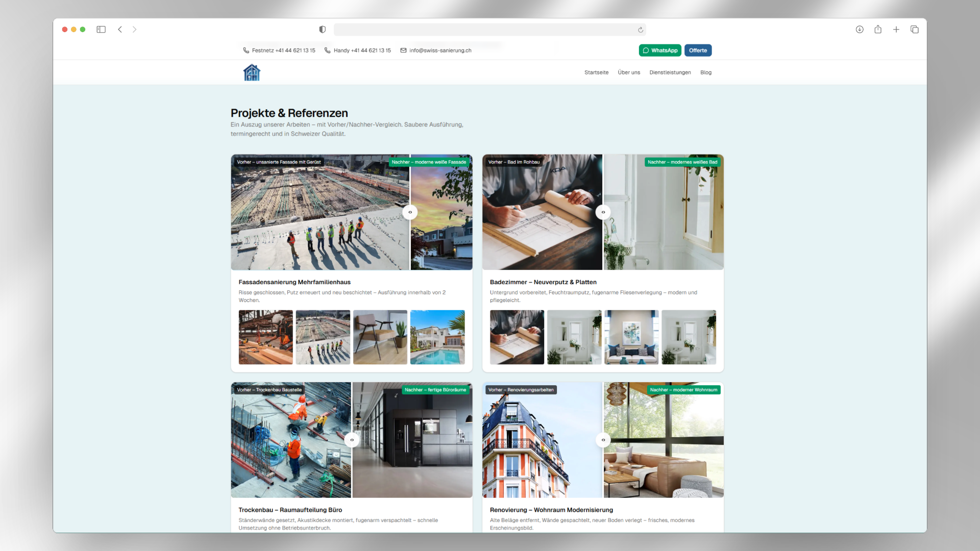The height and width of the screenshot is (551, 980).
Task: Go back with the browser arrow
Action: 120,30
